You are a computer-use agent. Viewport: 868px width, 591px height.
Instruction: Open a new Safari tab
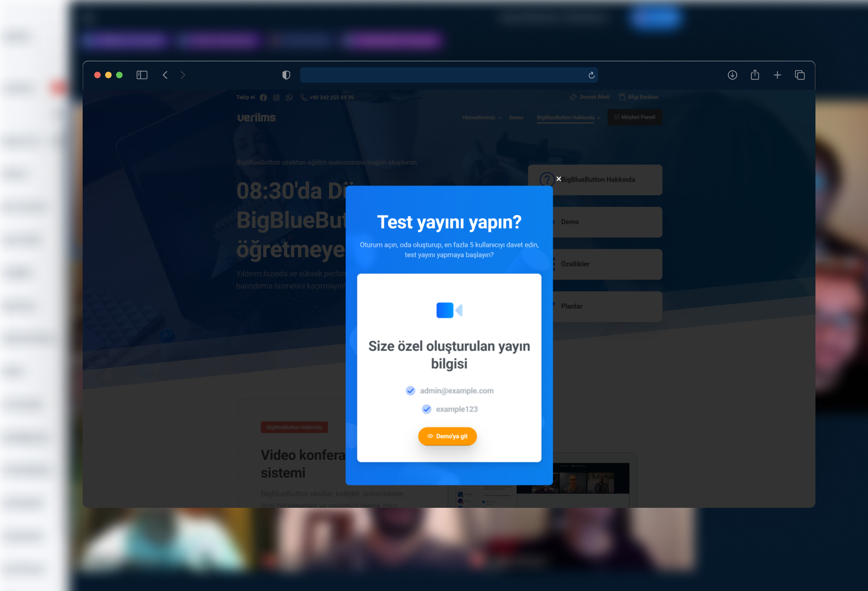coord(777,75)
